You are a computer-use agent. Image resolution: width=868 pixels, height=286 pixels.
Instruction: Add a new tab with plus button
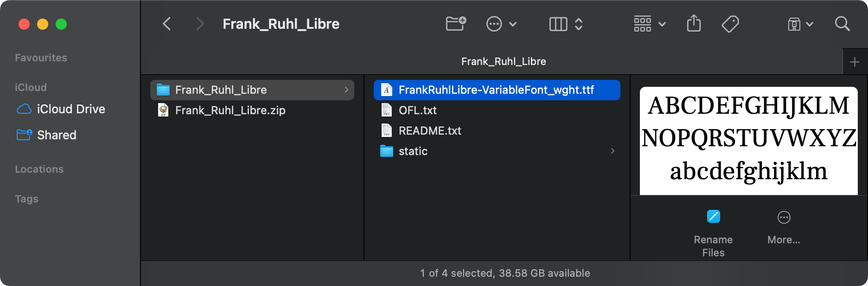[x=855, y=62]
